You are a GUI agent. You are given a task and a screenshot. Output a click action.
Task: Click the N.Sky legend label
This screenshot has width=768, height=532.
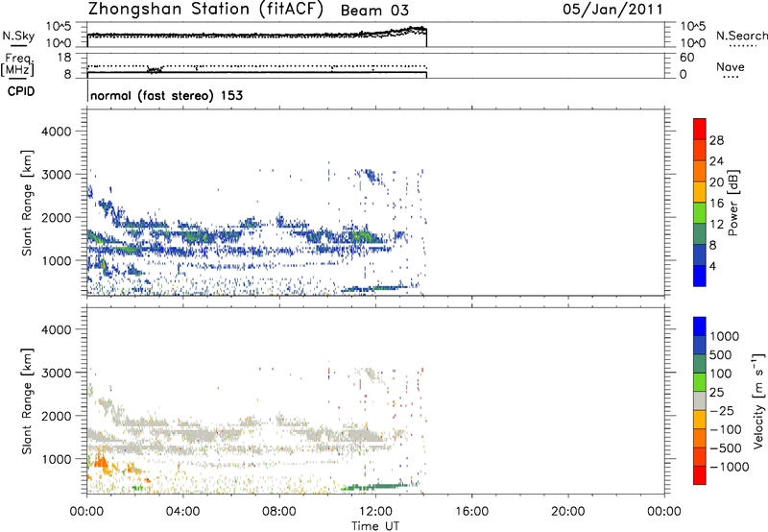coord(18,36)
